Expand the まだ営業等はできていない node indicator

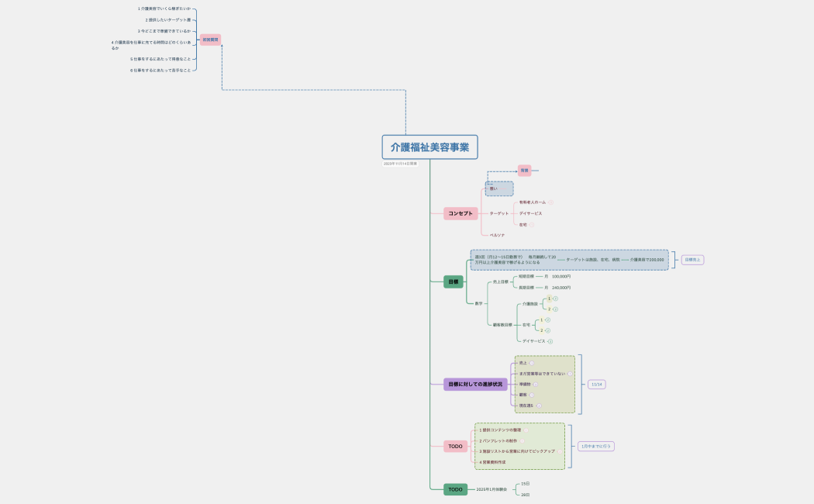(570, 374)
